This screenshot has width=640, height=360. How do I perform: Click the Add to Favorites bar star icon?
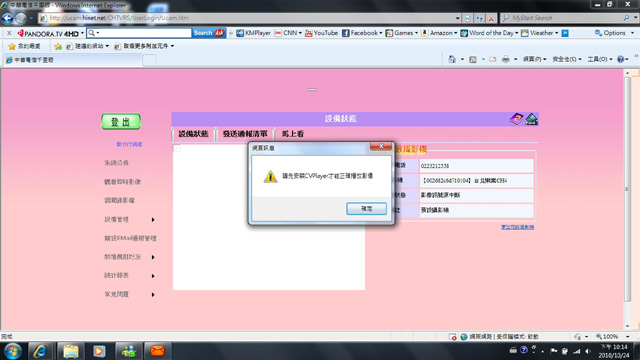pos(58,46)
